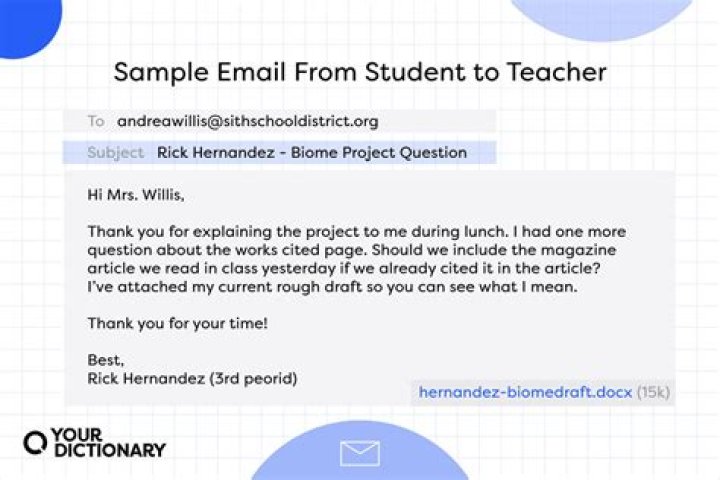Viewport: 720px width, 480px height.
Task: Click the "Subject" field label
Action: [x=115, y=153]
